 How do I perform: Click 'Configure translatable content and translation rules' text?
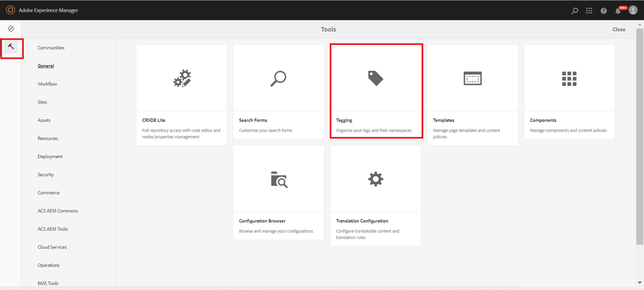tap(368, 234)
